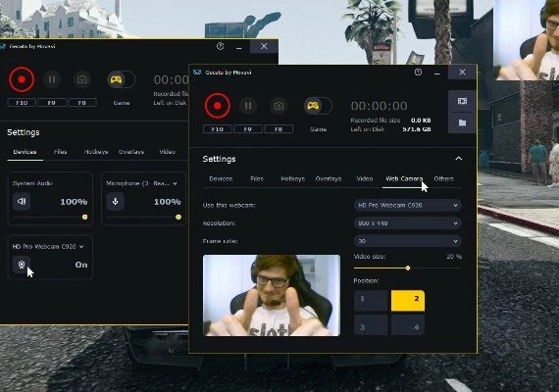This screenshot has width=559, height=392.
Task: Collapse the Settings panel chevron
Action: tap(458, 159)
